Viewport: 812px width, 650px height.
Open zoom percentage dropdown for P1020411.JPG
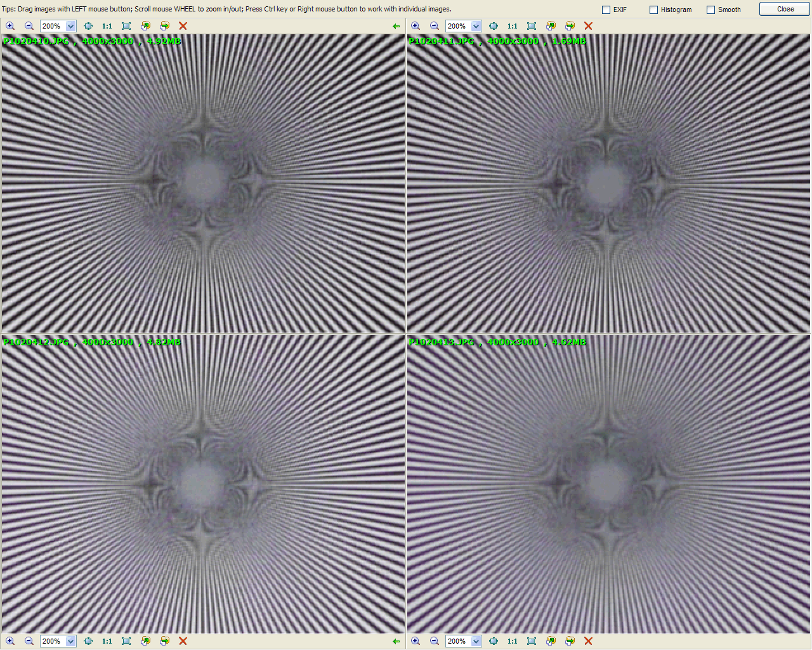coord(476,26)
